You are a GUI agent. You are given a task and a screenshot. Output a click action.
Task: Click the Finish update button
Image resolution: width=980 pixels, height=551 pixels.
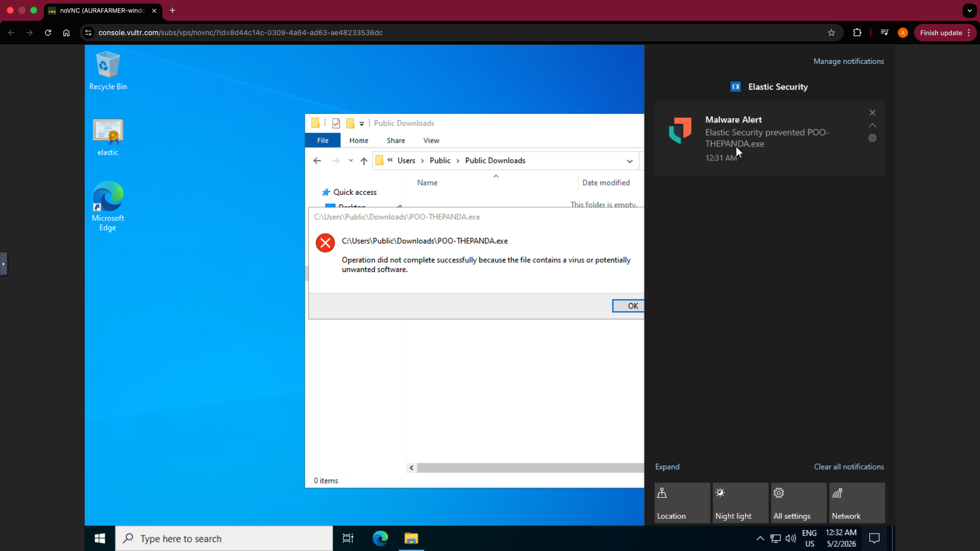coord(945,33)
